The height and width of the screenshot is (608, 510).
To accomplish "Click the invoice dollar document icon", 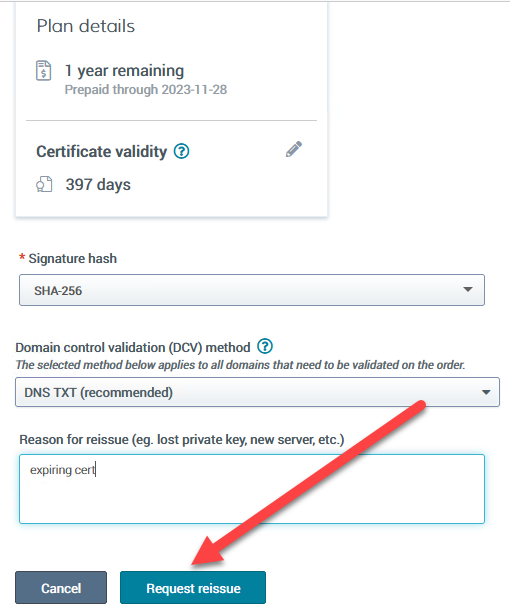I will pos(43,71).
